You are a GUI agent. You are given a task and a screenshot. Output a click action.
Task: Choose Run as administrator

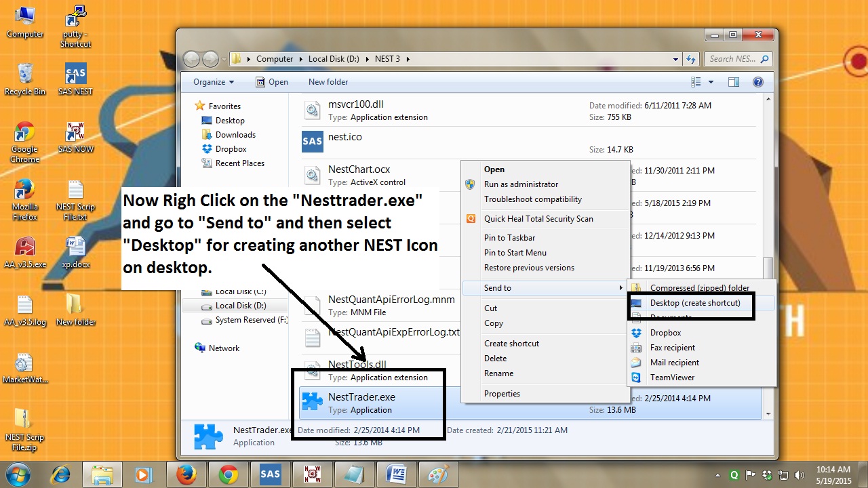545,184
